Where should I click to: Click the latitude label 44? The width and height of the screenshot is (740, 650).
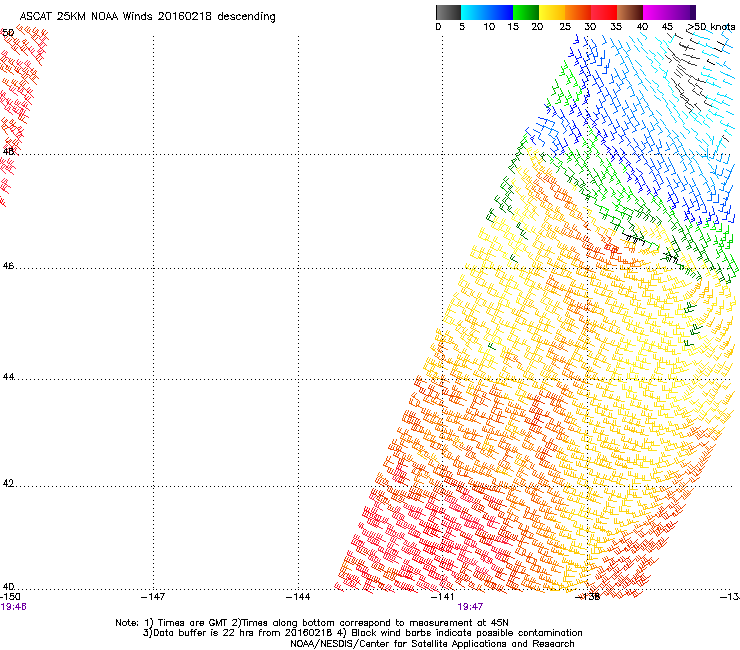click(x=8, y=377)
